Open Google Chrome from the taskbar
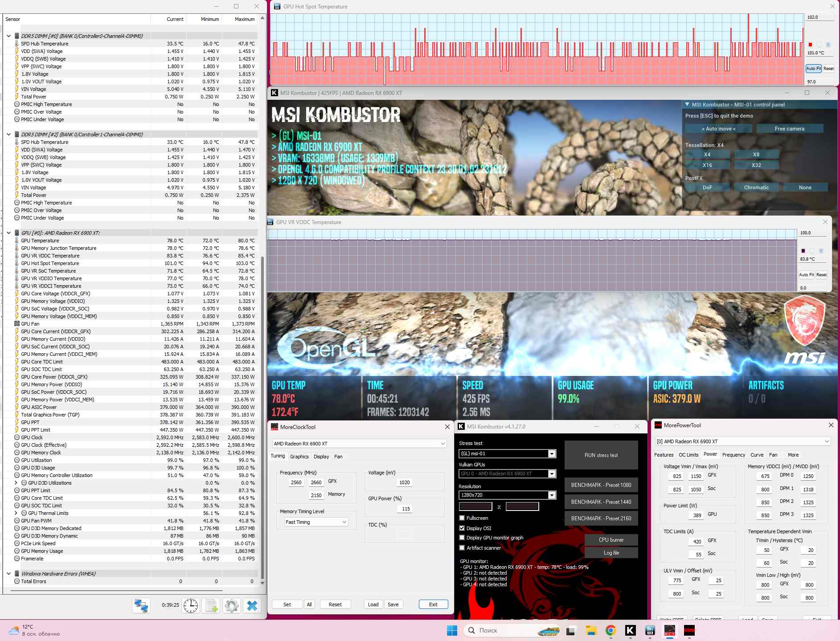Screen dimensions: 840x641 point(611,630)
